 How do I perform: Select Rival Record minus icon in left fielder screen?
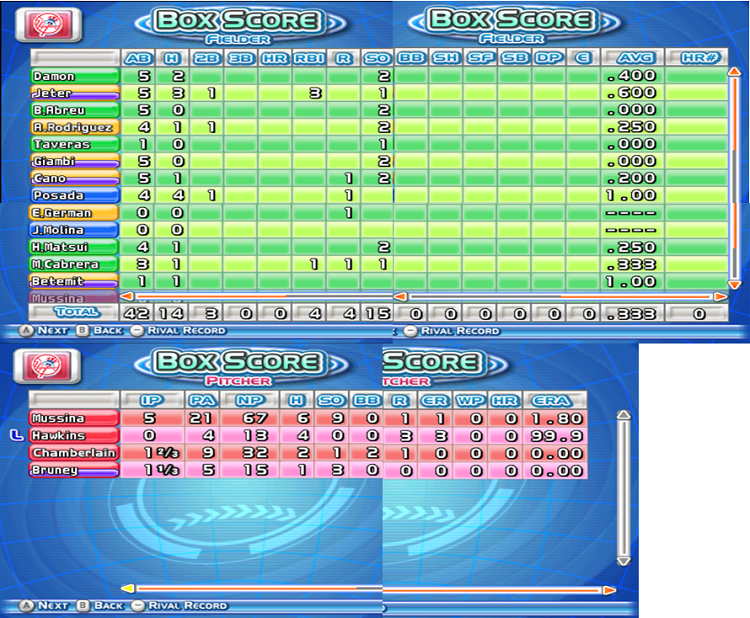(x=137, y=331)
